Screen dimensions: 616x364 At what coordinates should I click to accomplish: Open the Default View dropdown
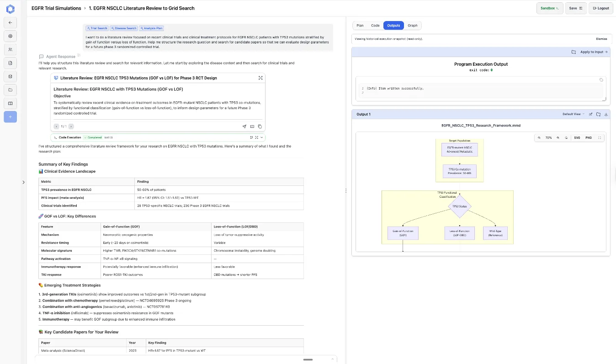click(x=574, y=114)
